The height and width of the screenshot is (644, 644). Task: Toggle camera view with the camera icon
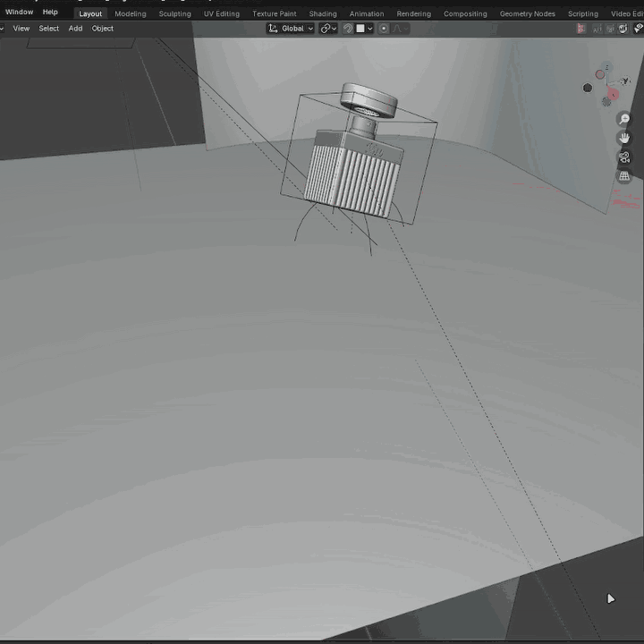pos(624,157)
